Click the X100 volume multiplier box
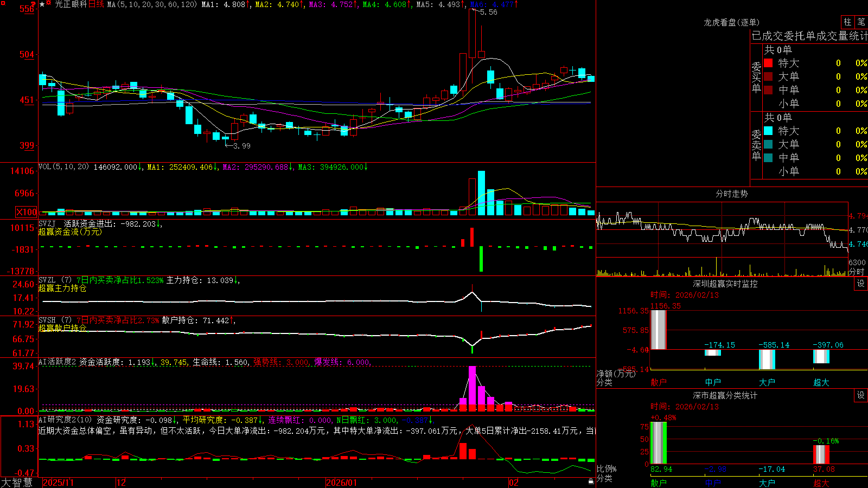This screenshot has width=868, height=488. coord(27,212)
